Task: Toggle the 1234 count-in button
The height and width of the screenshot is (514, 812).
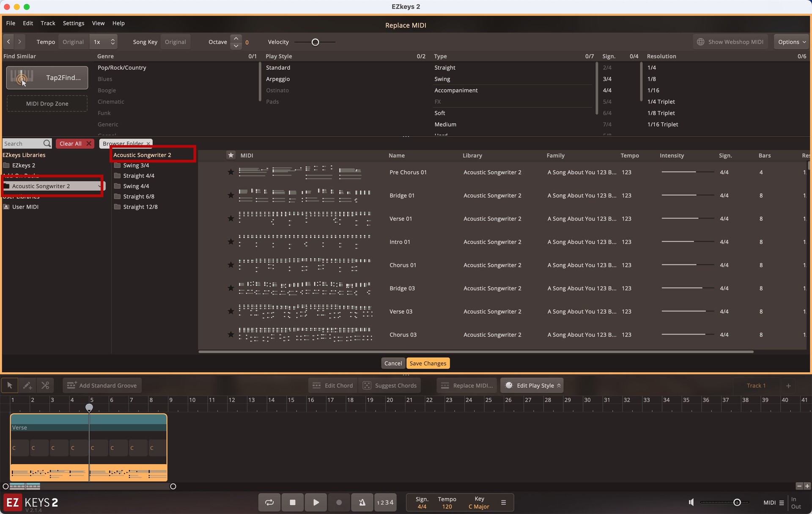Action: (385, 502)
